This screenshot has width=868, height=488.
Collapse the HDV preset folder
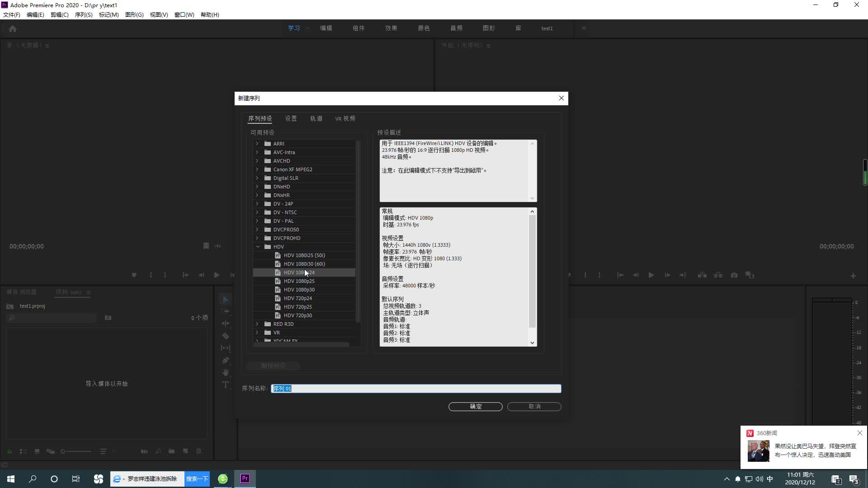click(258, 247)
